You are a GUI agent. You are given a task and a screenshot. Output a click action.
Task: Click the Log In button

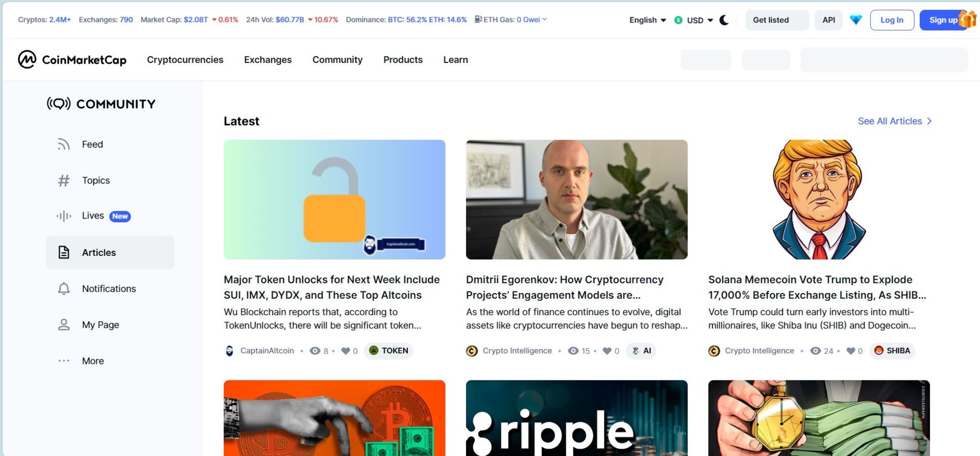click(x=892, y=20)
